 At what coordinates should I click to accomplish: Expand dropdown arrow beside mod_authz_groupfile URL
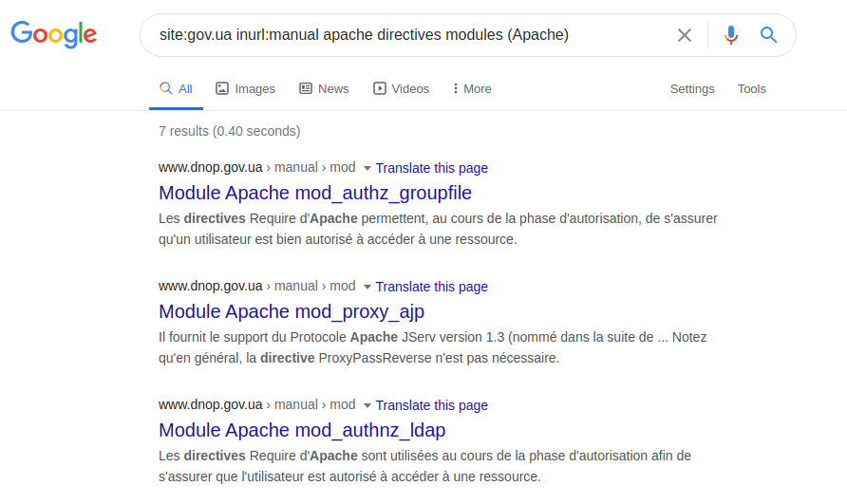tap(367, 169)
